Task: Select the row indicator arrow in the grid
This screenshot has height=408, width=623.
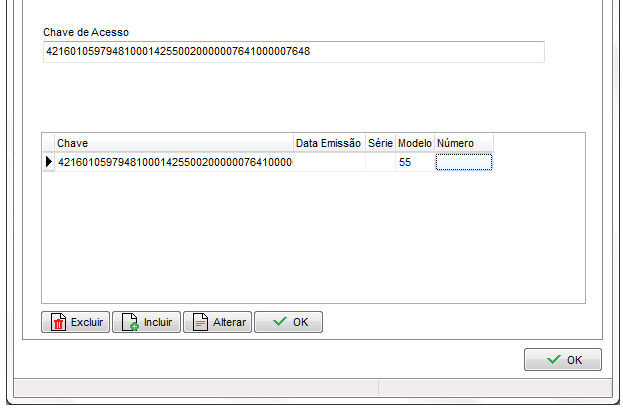Action: coord(48,162)
